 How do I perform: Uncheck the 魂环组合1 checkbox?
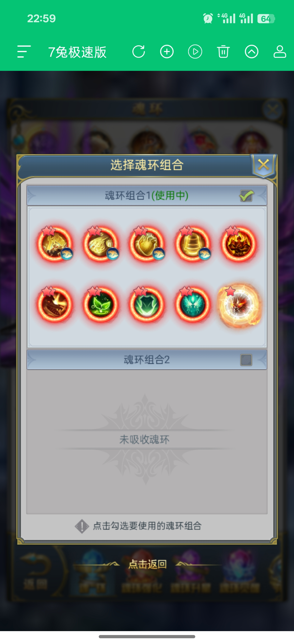[246, 195]
